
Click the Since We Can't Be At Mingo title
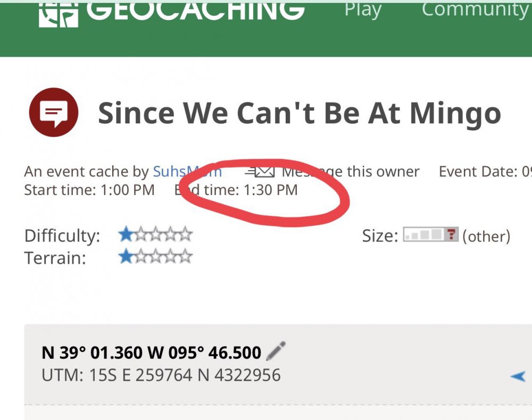click(300, 113)
